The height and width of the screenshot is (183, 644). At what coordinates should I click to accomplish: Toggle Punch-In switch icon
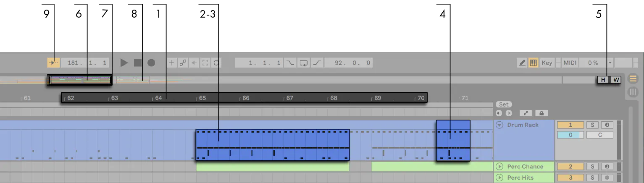pyautogui.click(x=290, y=63)
